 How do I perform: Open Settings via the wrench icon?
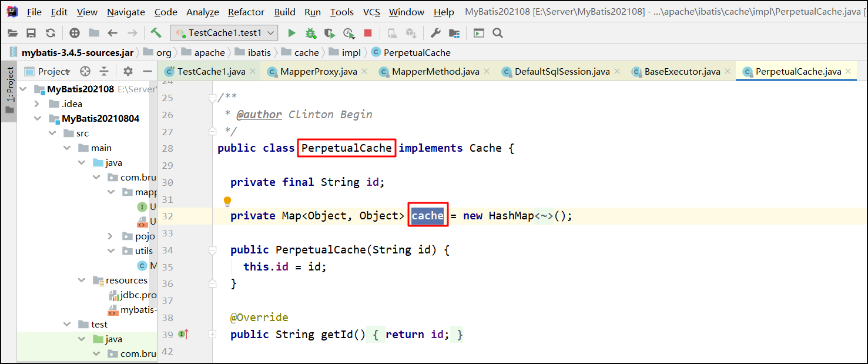(435, 33)
